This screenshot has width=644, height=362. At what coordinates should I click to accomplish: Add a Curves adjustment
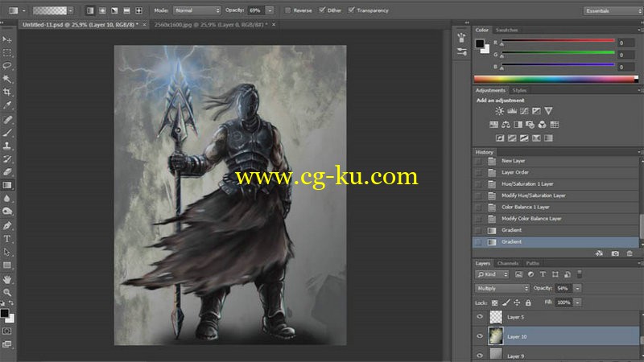tap(524, 111)
